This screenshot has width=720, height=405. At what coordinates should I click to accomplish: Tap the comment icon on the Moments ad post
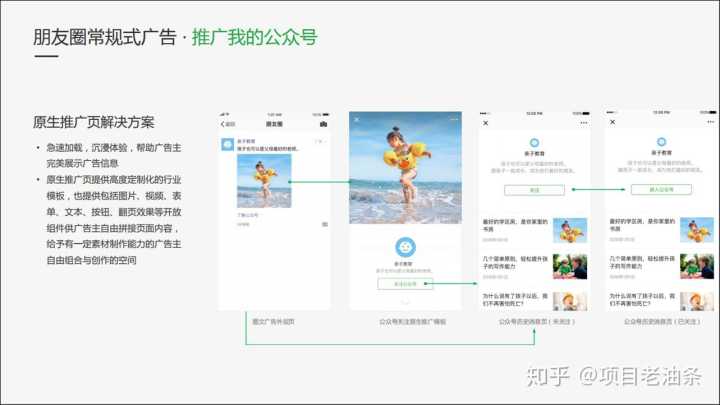(325, 224)
